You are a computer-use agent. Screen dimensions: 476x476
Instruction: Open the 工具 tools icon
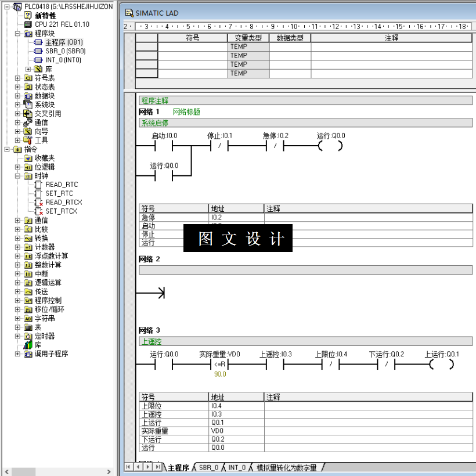28,140
